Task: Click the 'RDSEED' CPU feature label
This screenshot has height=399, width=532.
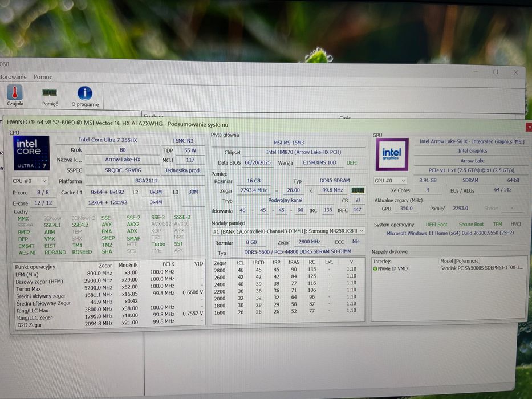Action: pyautogui.click(x=82, y=252)
